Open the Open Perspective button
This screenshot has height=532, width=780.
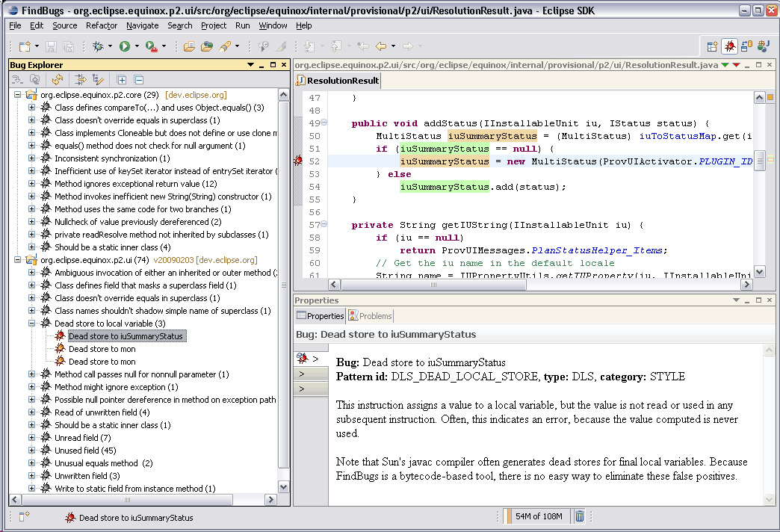(x=712, y=46)
